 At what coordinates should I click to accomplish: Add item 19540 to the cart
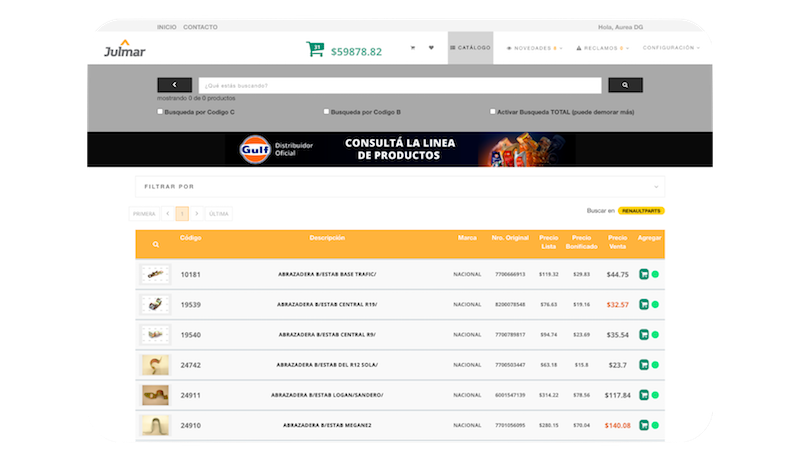(x=644, y=334)
